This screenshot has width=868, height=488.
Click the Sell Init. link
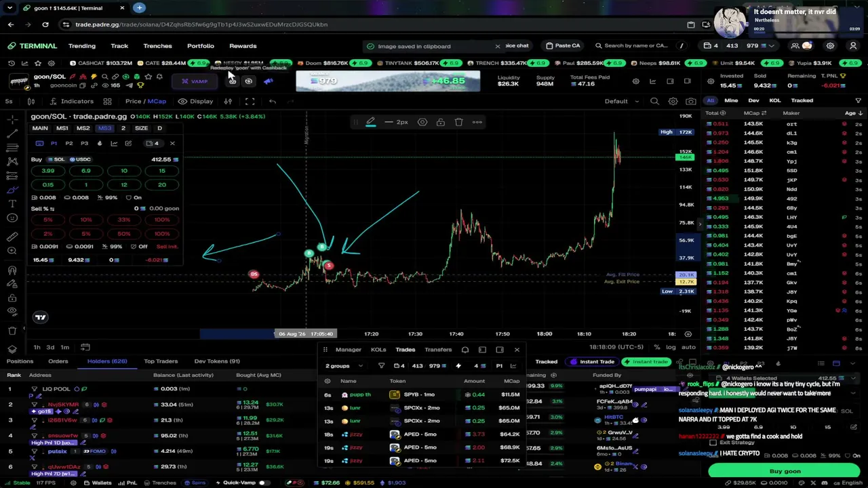point(167,247)
